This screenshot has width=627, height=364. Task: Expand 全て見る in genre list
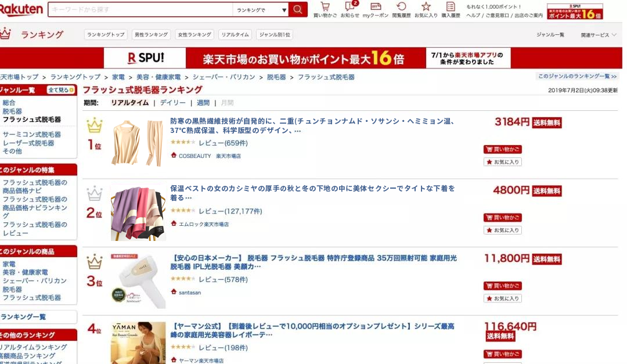click(x=61, y=90)
